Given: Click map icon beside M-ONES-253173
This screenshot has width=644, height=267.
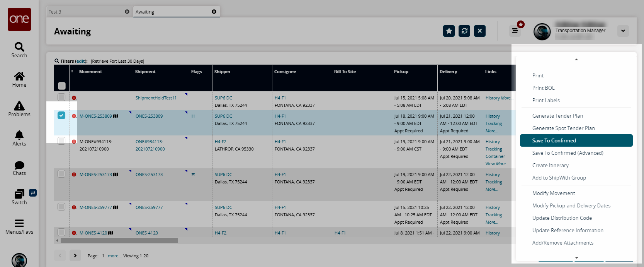Looking at the screenshot, I should (116, 175).
